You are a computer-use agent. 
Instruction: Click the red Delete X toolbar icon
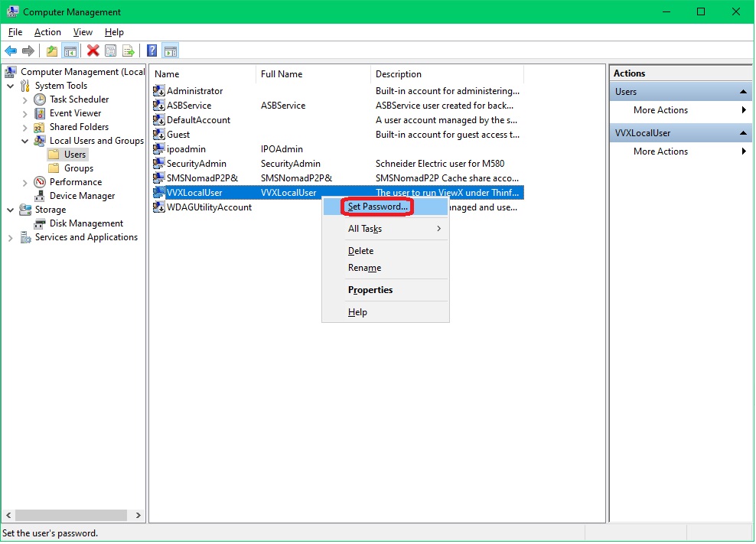click(x=93, y=50)
